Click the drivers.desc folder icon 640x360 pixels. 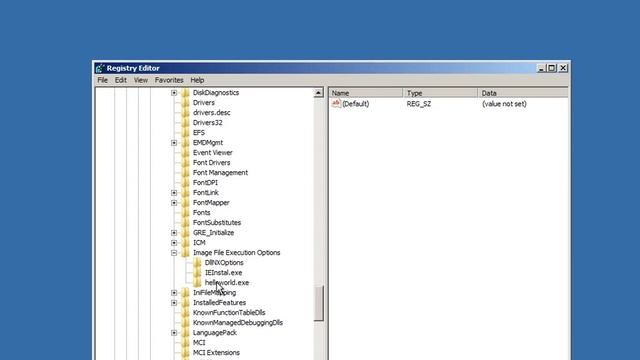[x=185, y=113]
